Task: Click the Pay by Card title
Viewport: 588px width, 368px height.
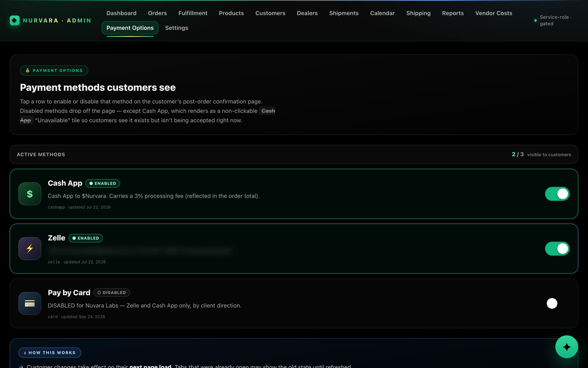Action: pos(69,293)
